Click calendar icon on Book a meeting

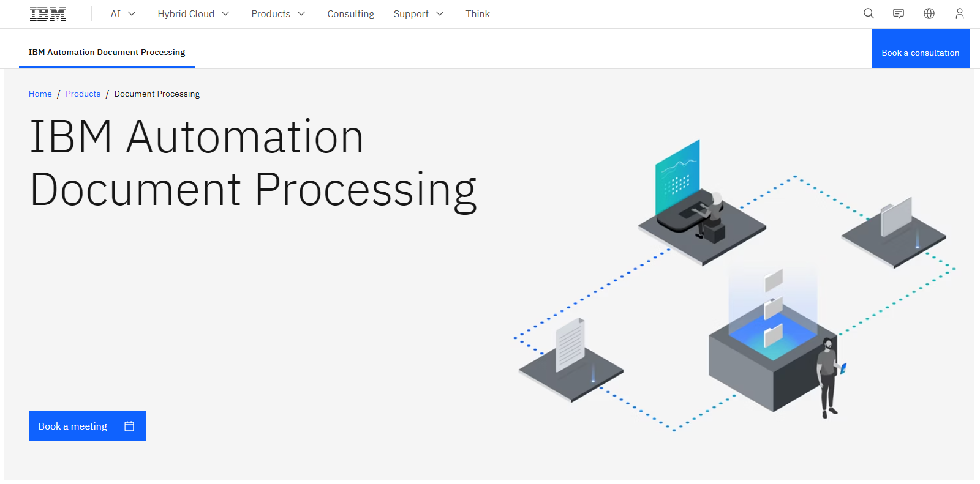(x=129, y=426)
